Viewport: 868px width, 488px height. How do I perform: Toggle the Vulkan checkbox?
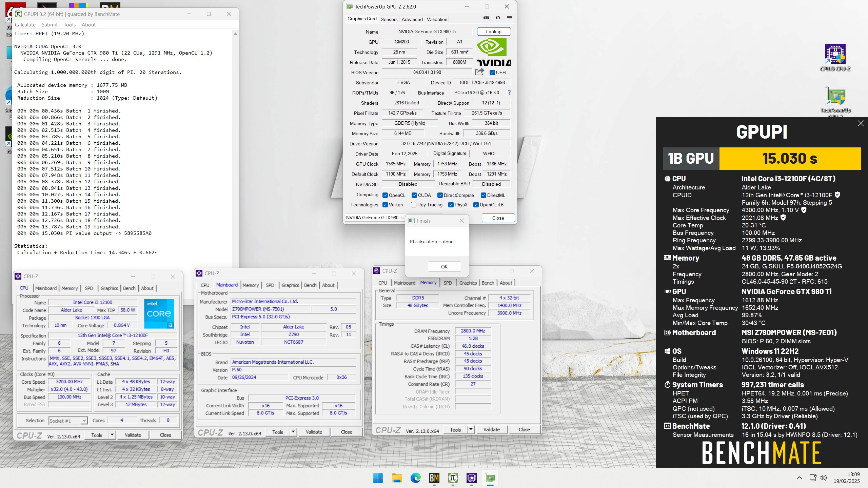pos(385,205)
